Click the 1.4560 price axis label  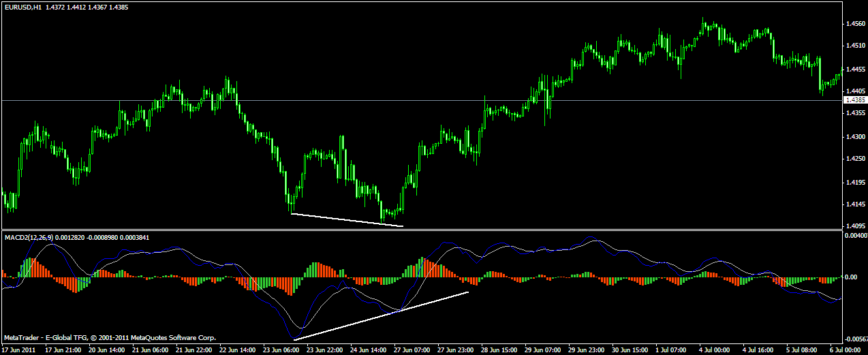click(x=854, y=24)
